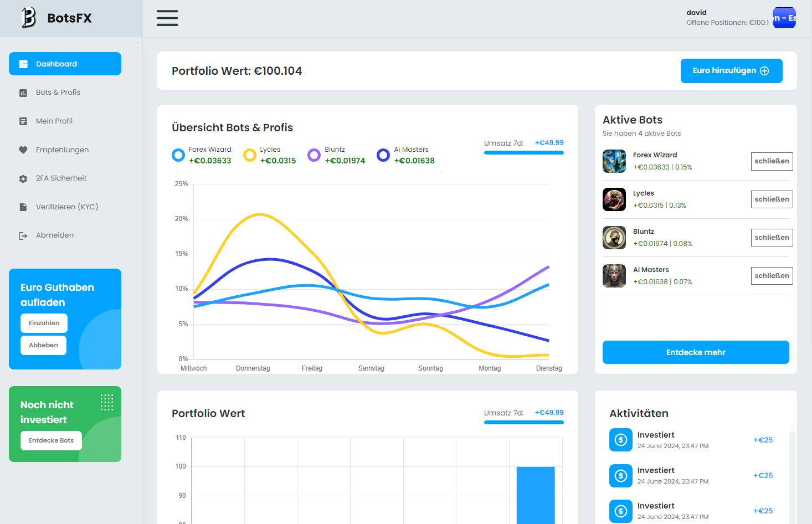812x524 pixels.
Task: Click the Mein Profil document icon
Action: (23, 121)
